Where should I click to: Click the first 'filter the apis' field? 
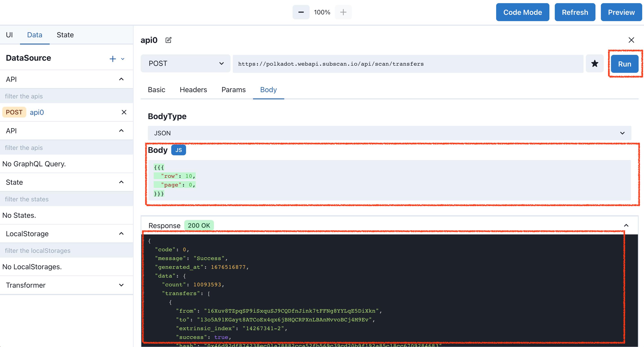67,96
